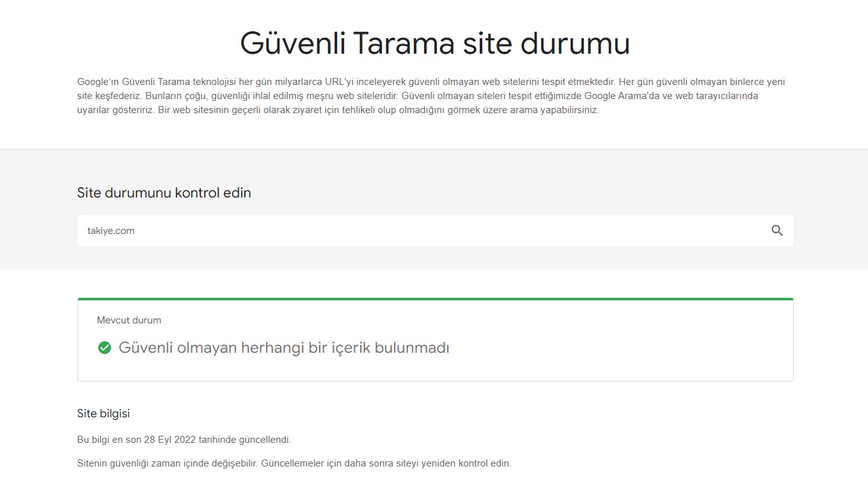Click the green bar atop the status card
Viewport: 868px width, 494px height.
pyautogui.click(x=435, y=299)
